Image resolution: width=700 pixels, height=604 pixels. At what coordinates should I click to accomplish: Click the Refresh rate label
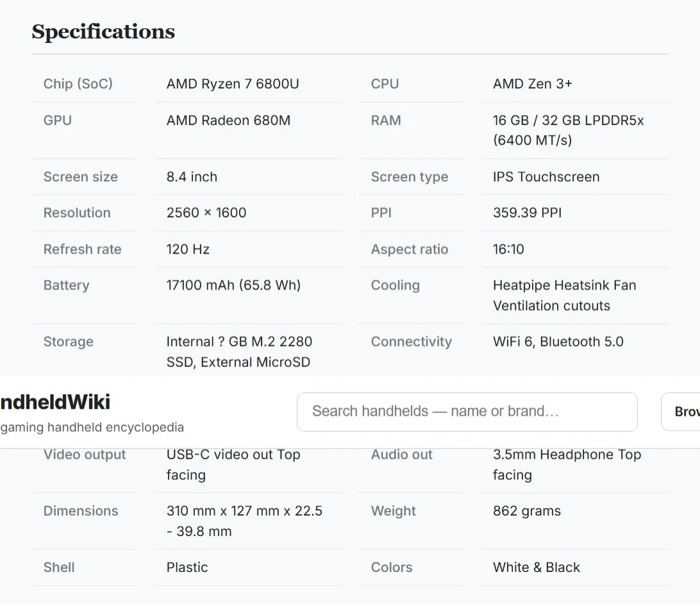click(82, 249)
